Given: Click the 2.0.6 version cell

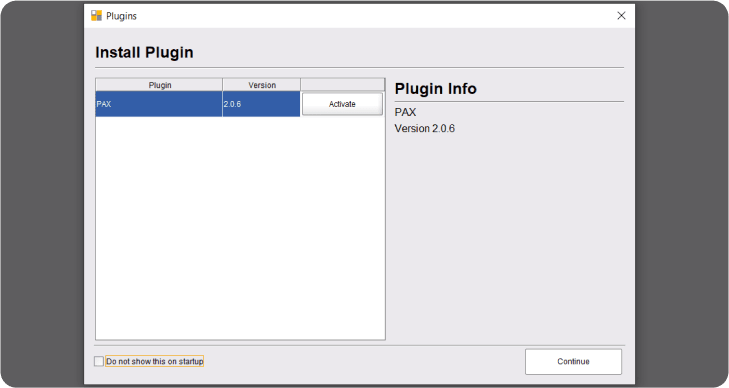Looking at the screenshot, I should pos(261,104).
